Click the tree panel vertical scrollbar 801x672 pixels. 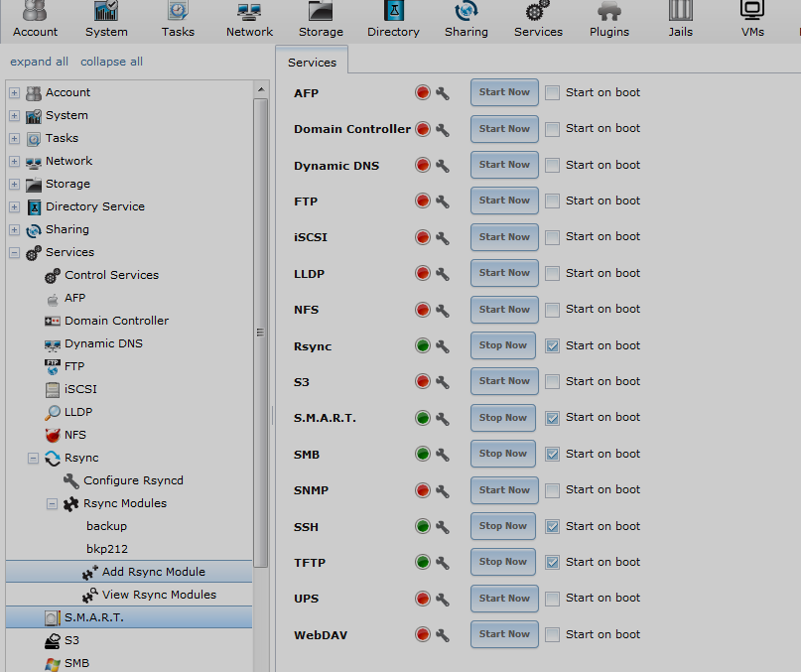point(261,333)
